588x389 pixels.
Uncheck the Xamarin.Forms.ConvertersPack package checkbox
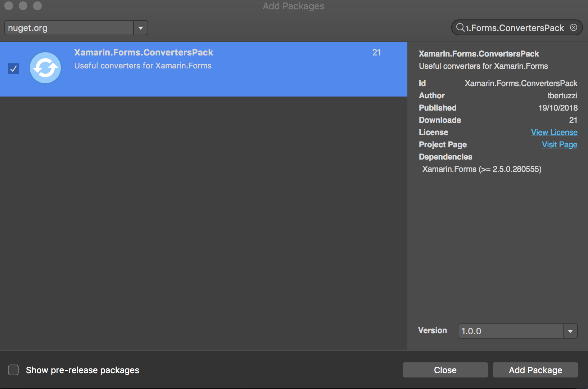pyautogui.click(x=13, y=68)
